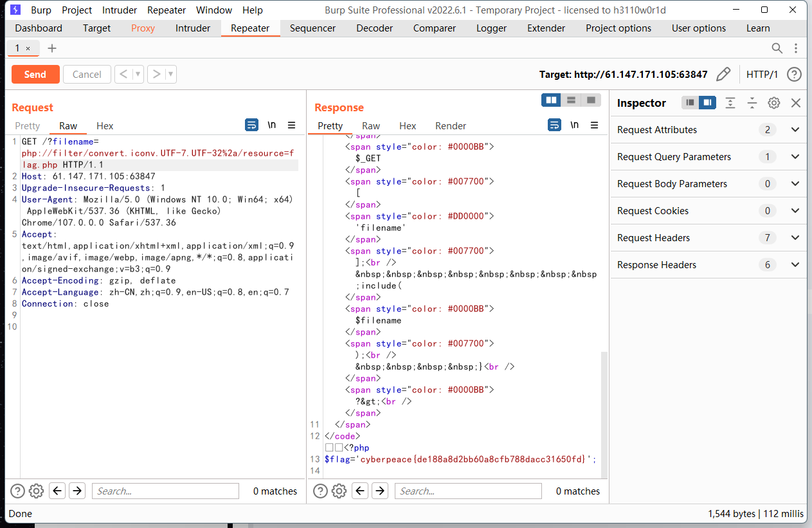
Task: Collapse all Inspector sections icon
Action: (752, 103)
